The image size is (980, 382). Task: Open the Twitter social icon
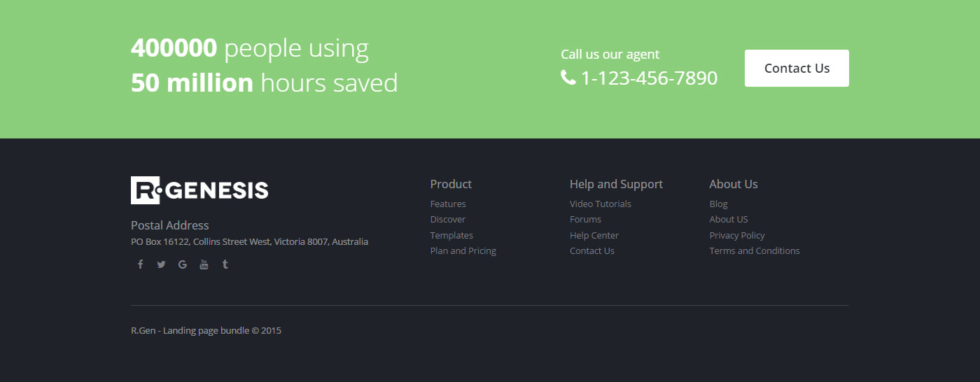161,264
